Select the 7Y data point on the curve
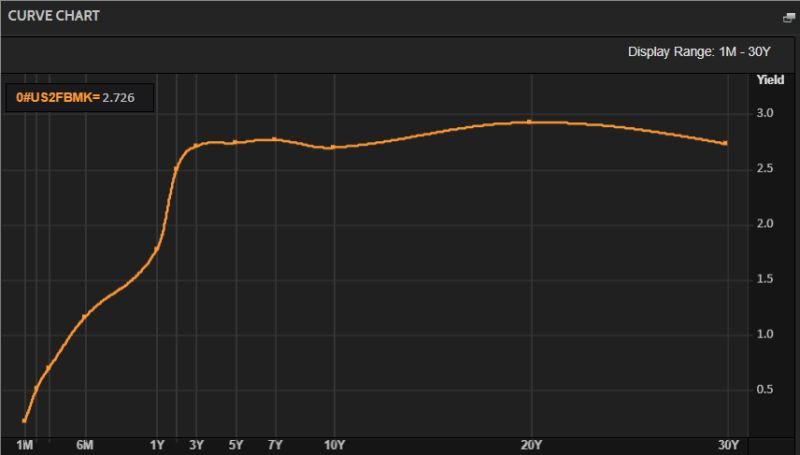800x455 pixels. pos(274,139)
